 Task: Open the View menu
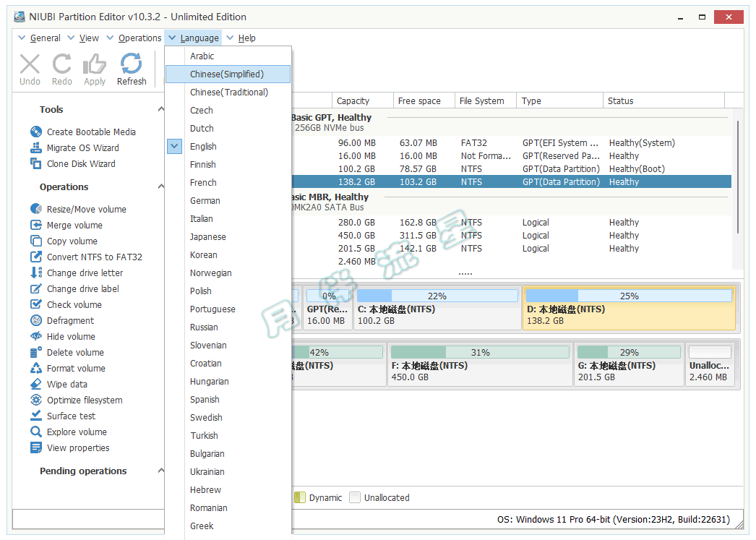tap(83, 38)
